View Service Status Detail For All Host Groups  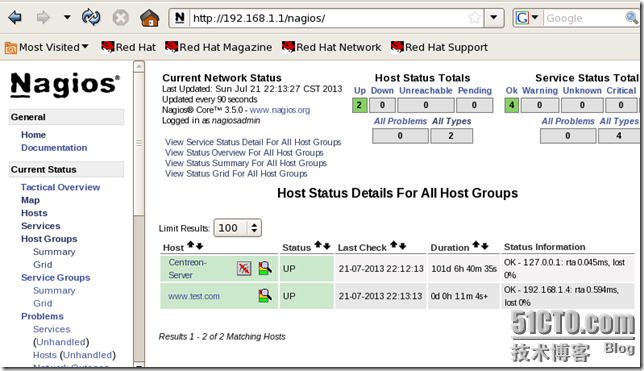click(253, 142)
